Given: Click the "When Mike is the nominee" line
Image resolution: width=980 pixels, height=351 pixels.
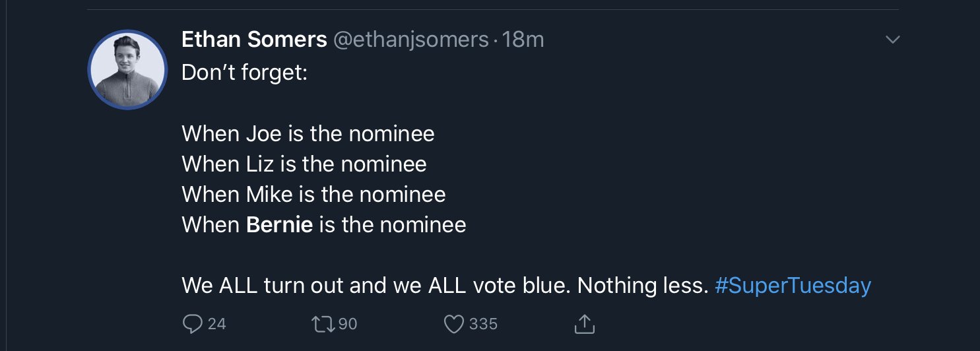Looking at the screenshot, I should point(313,194).
